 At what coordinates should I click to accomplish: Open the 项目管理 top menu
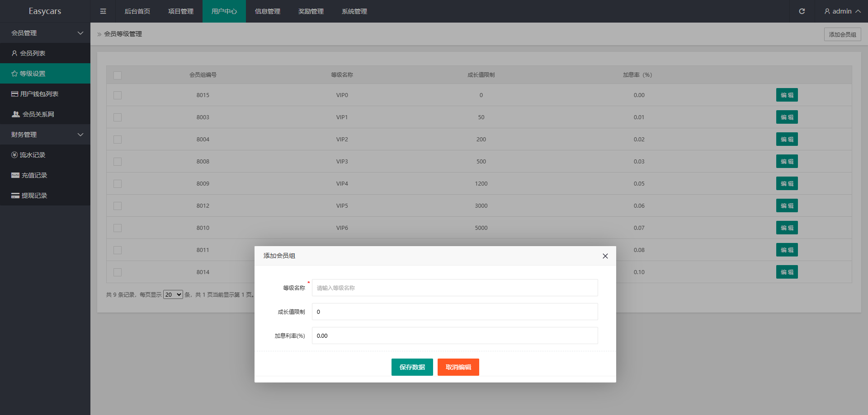pyautogui.click(x=181, y=11)
